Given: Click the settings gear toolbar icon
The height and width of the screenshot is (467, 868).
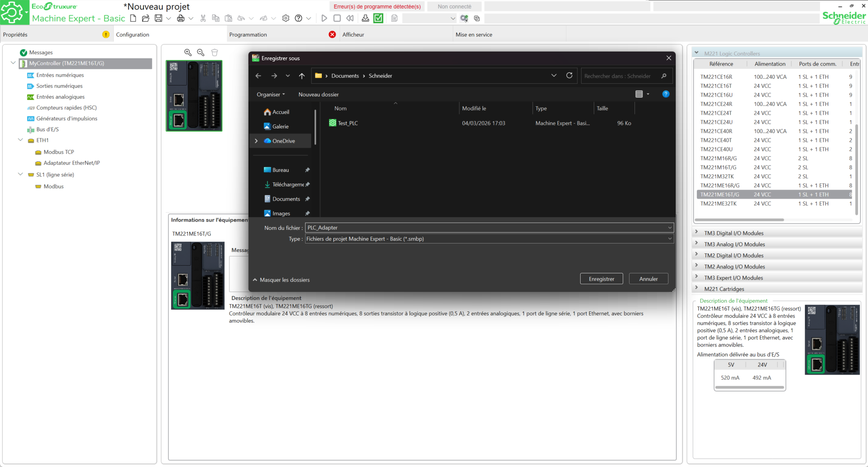Looking at the screenshot, I should [286, 18].
